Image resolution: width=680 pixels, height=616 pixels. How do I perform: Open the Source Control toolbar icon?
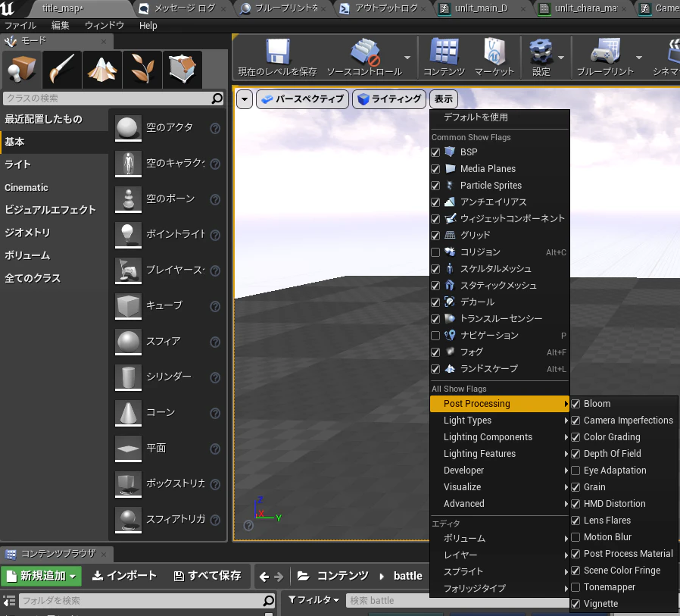click(365, 52)
